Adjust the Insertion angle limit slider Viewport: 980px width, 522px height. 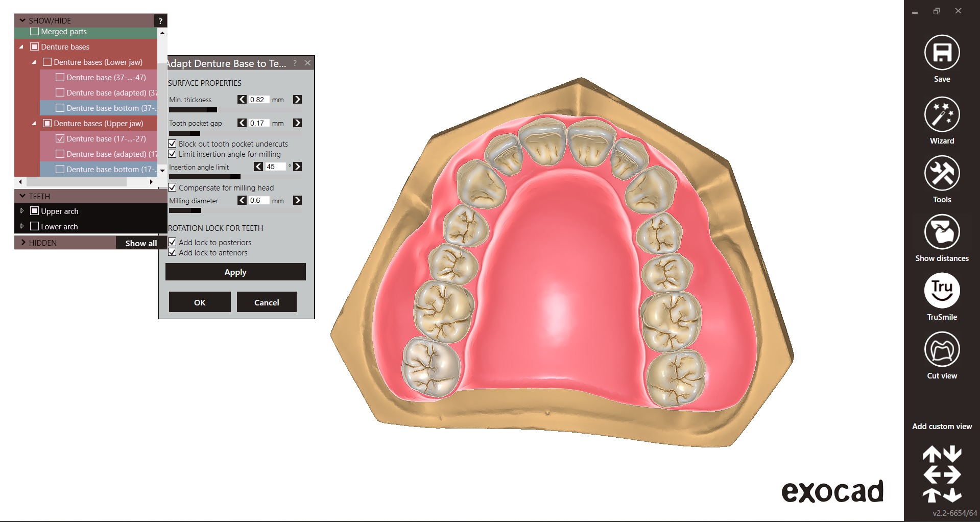[x=235, y=177]
